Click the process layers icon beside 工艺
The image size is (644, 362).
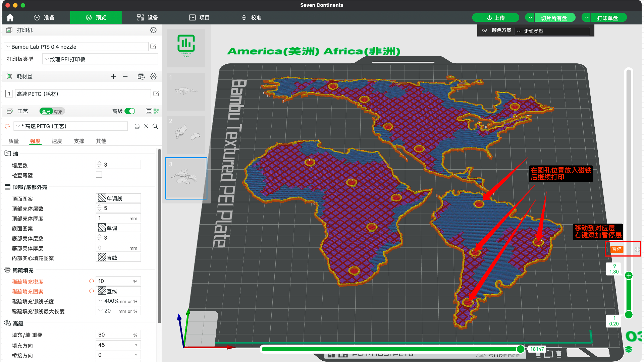[9, 111]
